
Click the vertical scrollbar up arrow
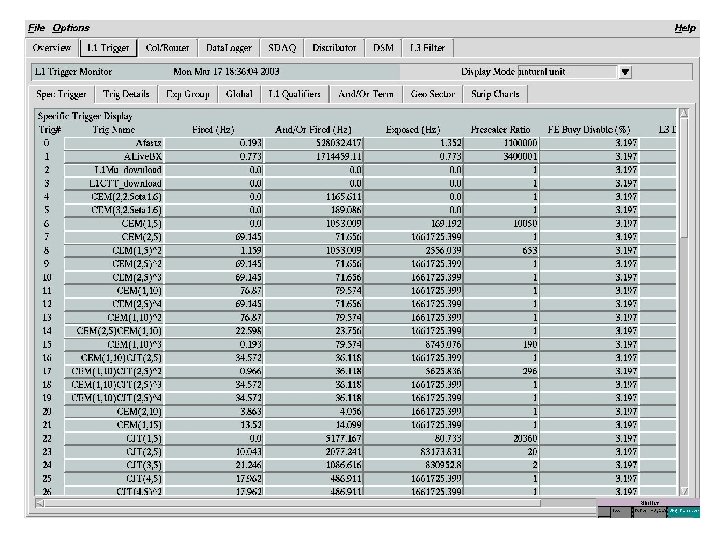tap(684, 113)
